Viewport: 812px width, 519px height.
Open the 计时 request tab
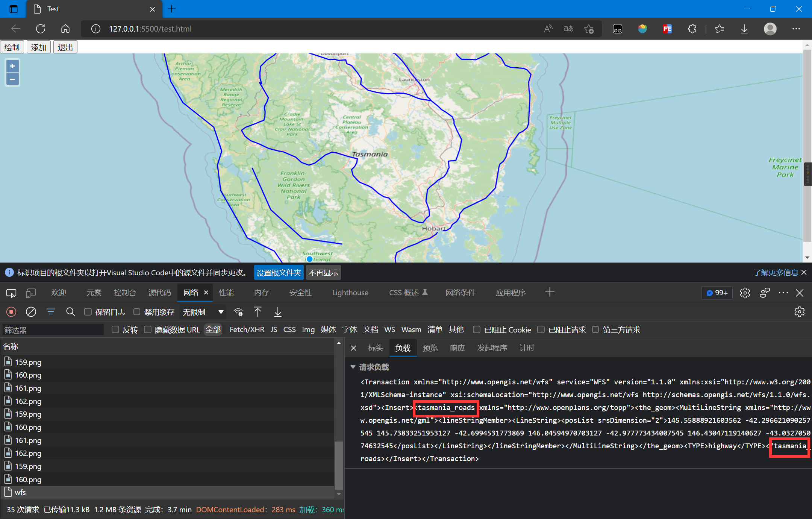[x=527, y=348]
